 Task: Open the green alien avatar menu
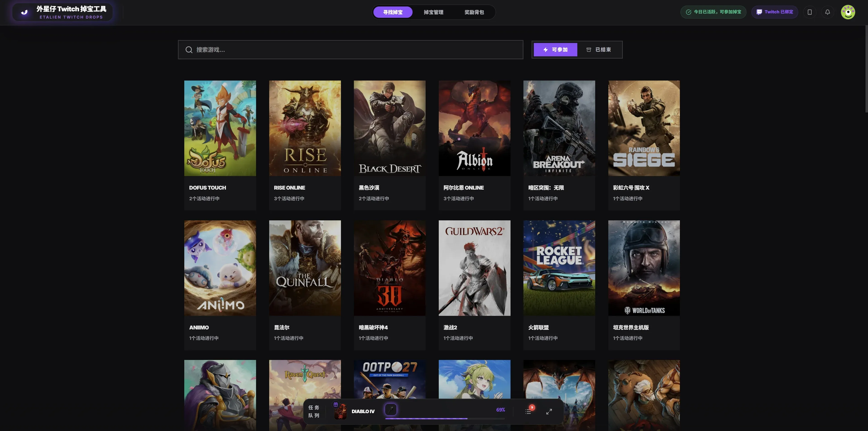tap(848, 12)
